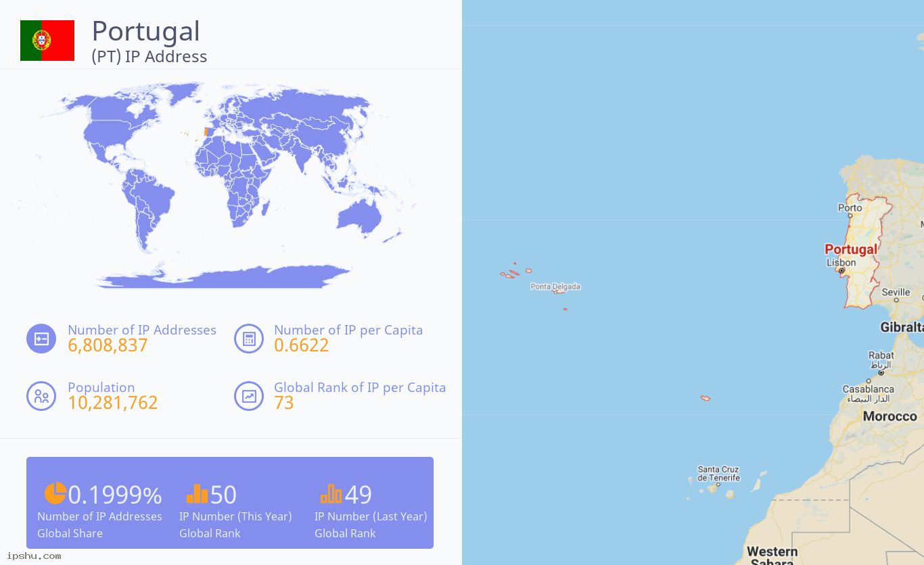
Task: Click the Population people icon
Action: tap(41, 396)
